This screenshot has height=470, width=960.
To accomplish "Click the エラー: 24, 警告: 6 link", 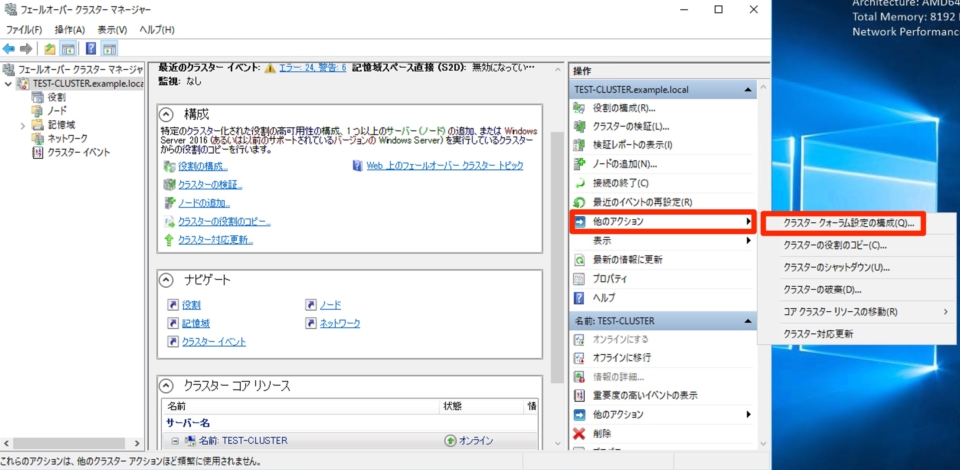I will 313,67.
